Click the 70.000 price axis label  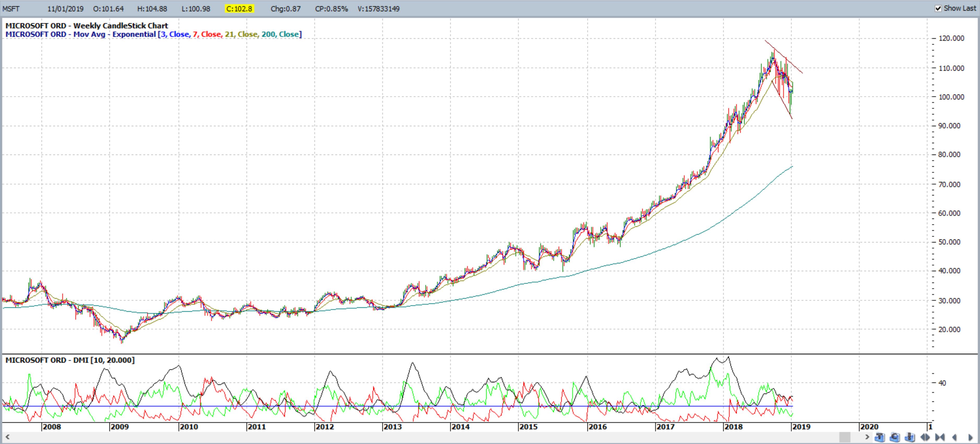point(949,185)
